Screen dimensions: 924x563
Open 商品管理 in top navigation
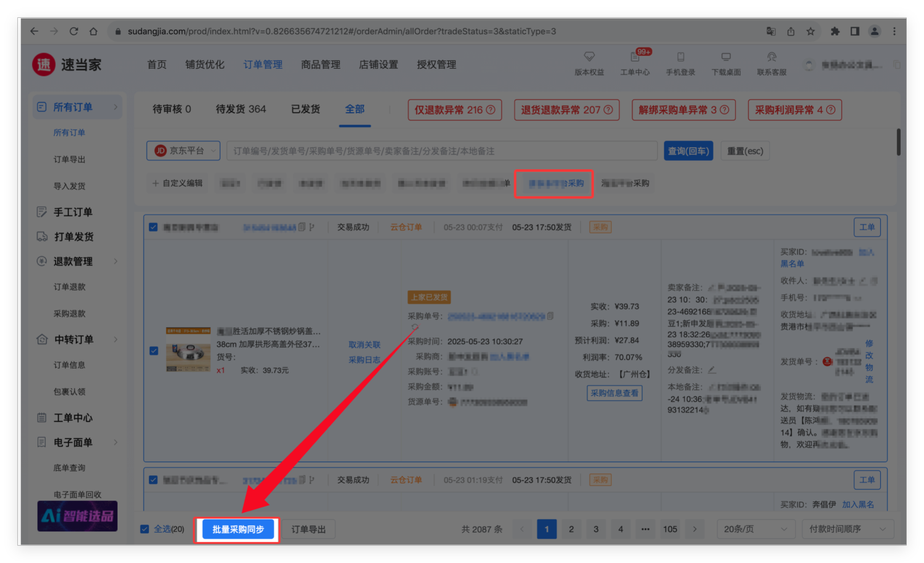(x=320, y=65)
